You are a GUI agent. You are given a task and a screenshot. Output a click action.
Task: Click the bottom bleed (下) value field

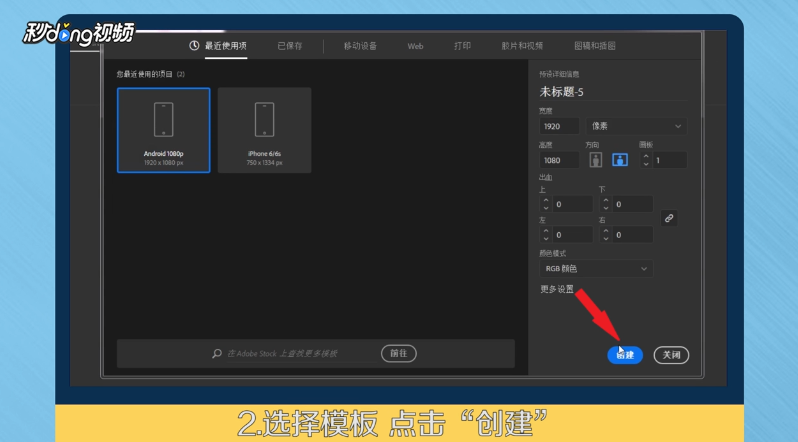[633, 204]
